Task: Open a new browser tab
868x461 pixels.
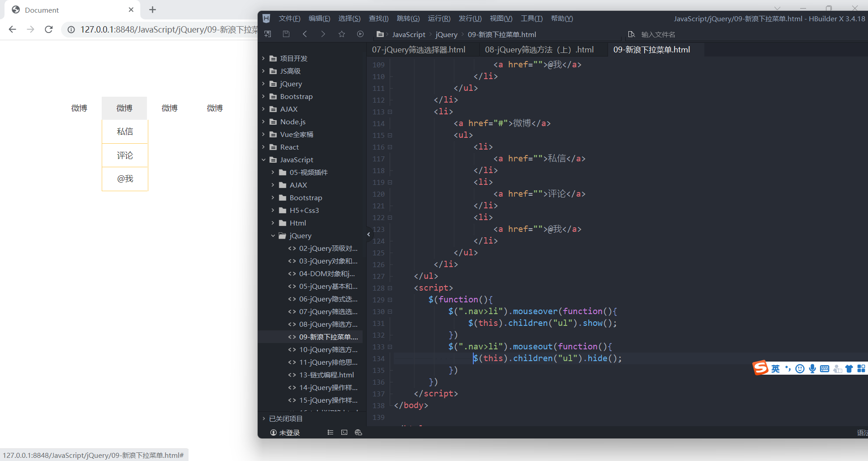Action: (x=152, y=9)
